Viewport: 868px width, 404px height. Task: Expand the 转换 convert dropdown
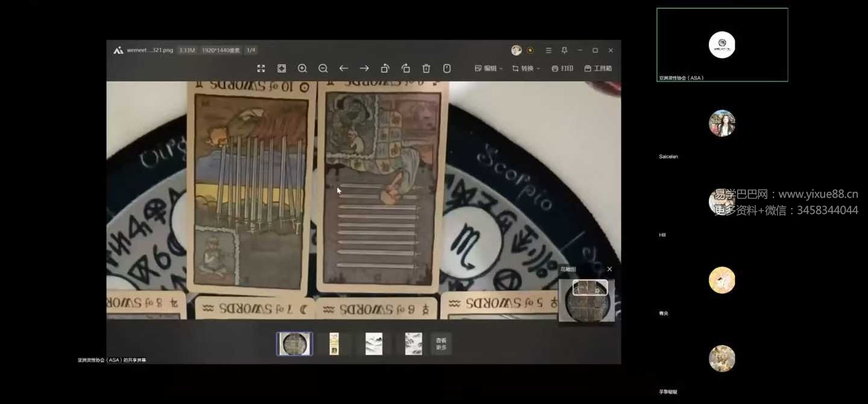[x=526, y=69]
